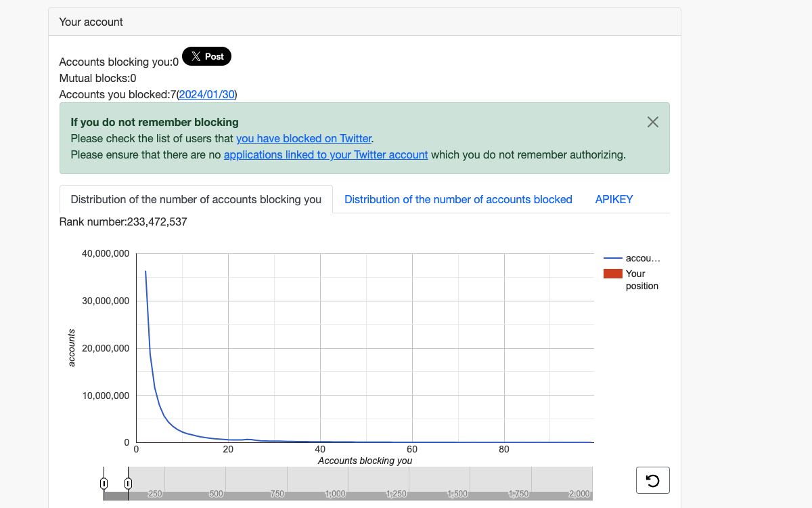Click the red 'Your position' legend swatch

pos(613,274)
